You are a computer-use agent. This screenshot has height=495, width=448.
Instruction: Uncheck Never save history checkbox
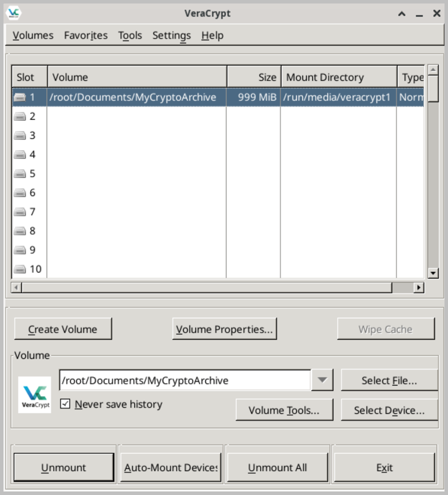pos(65,404)
